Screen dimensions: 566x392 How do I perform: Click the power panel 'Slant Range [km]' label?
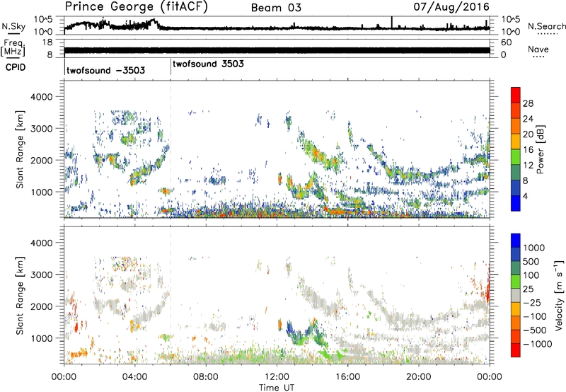pos(20,149)
